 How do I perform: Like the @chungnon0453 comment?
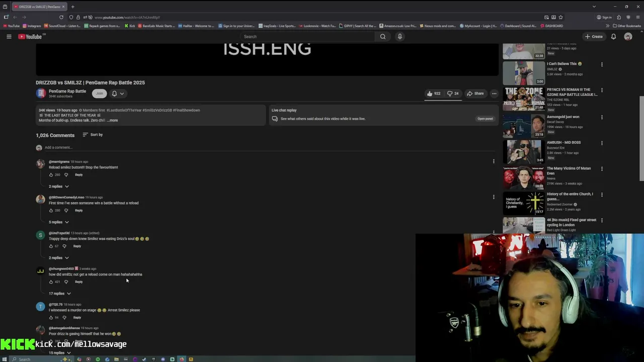click(x=51, y=282)
